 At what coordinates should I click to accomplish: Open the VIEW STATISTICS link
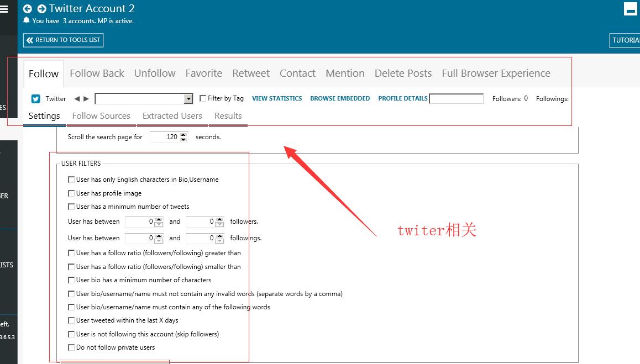click(277, 98)
